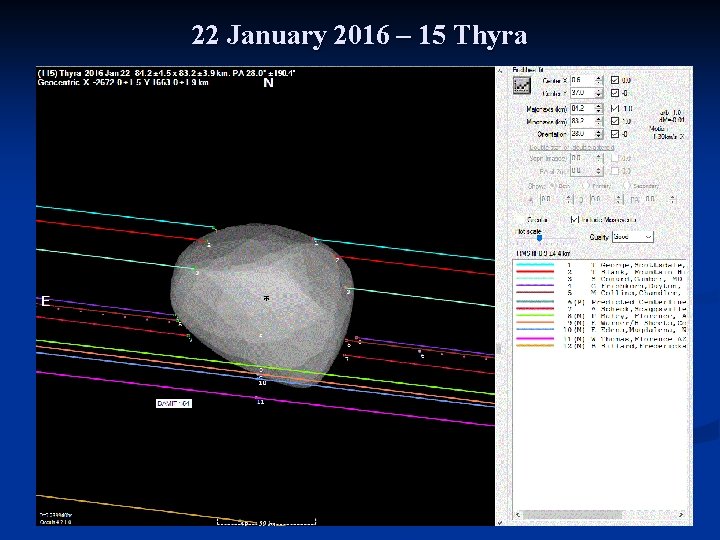This screenshot has width=720, height=540.
Task: Select observer row 8 [N] Florence
Action: click(600, 316)
